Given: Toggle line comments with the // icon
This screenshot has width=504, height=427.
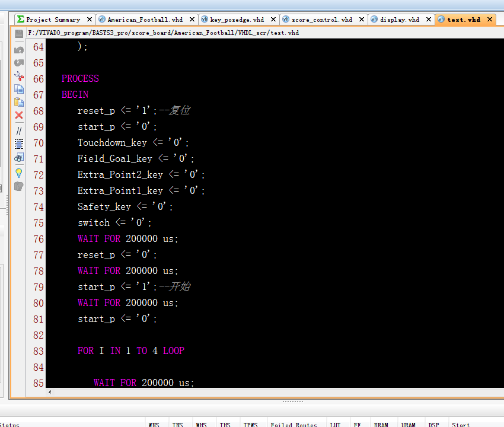Looking at the screenshot, I should pyautogui.click(x=19, y=130).
